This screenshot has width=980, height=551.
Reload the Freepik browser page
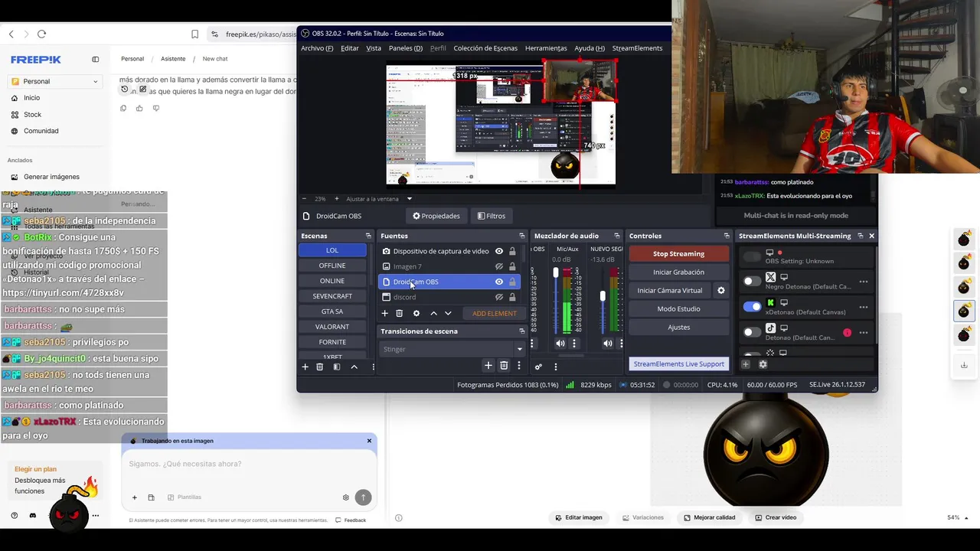[41, 34]
